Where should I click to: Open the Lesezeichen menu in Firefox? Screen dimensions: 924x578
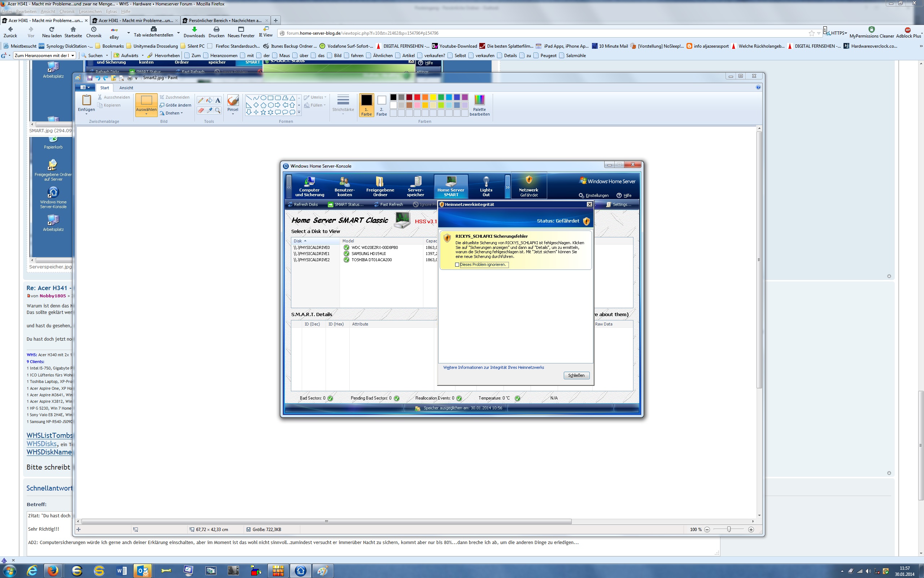pyautogui.click(x=91, y=12)
